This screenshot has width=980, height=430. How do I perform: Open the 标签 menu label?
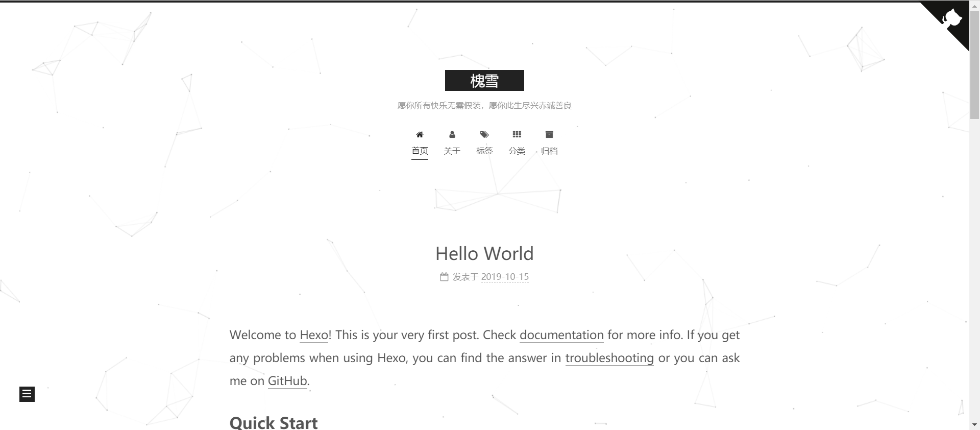tap(484, 151)
